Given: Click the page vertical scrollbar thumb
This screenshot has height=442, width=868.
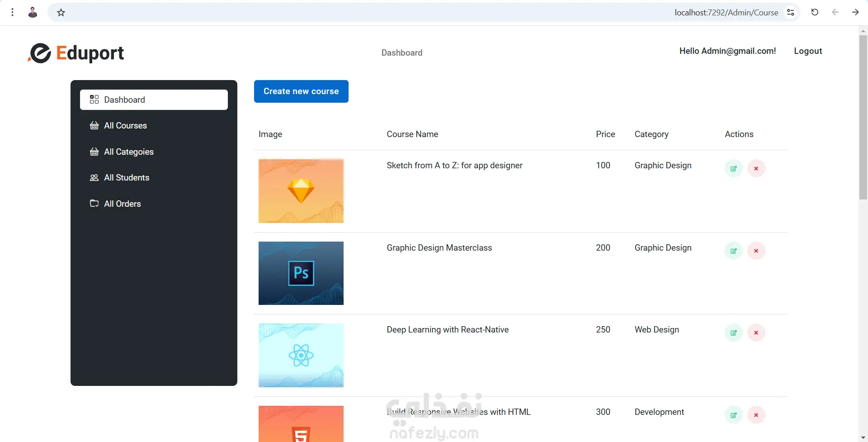Looking at the screenshot, I should click(x=863, y=118).
